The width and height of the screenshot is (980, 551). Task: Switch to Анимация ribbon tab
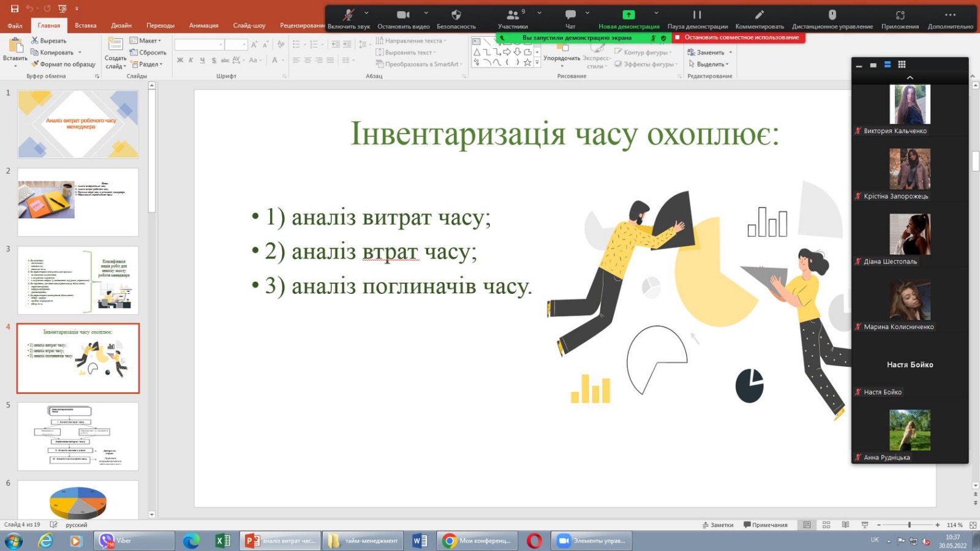coord(204,26)
